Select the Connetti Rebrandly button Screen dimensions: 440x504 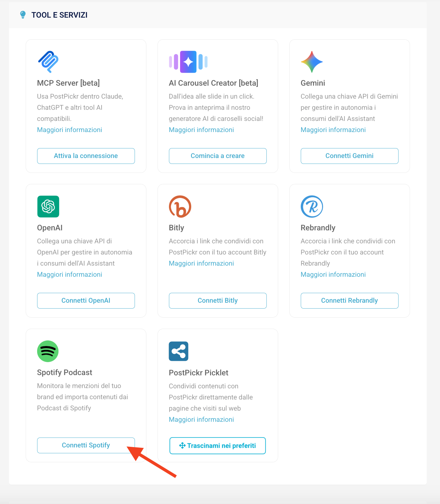click(x=350, y=301)
